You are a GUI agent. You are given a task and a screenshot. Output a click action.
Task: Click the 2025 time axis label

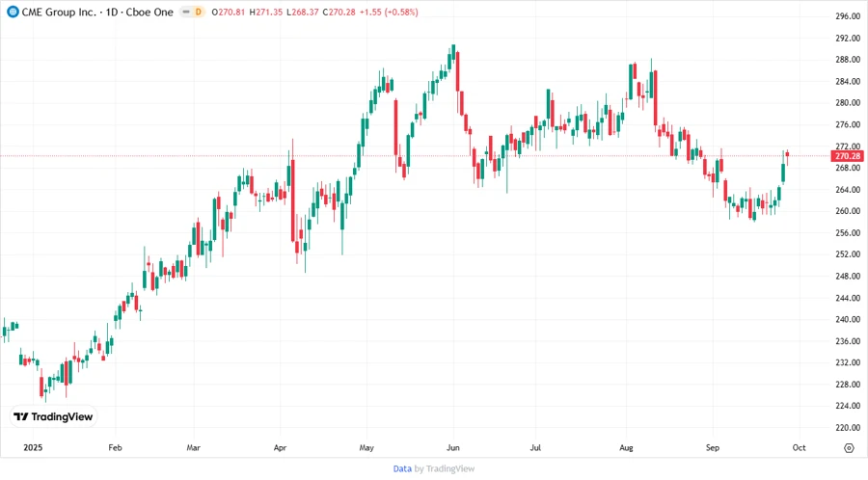click(33, 447)
